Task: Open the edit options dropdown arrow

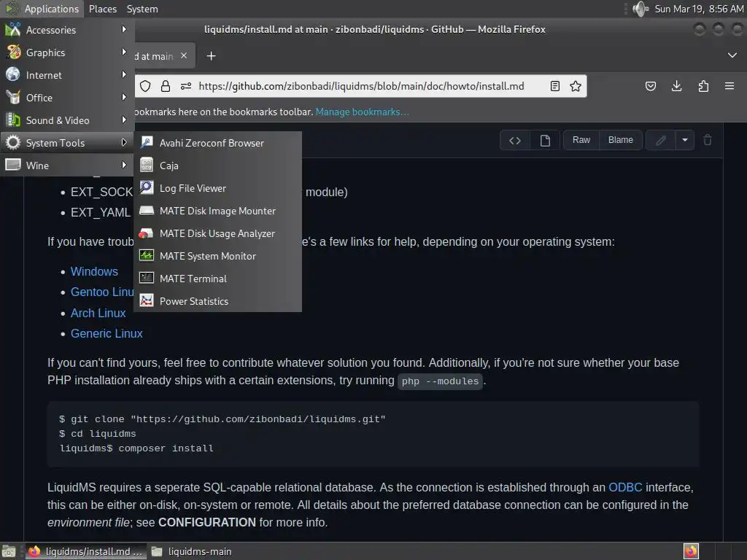Action: [x=685, y=141]
